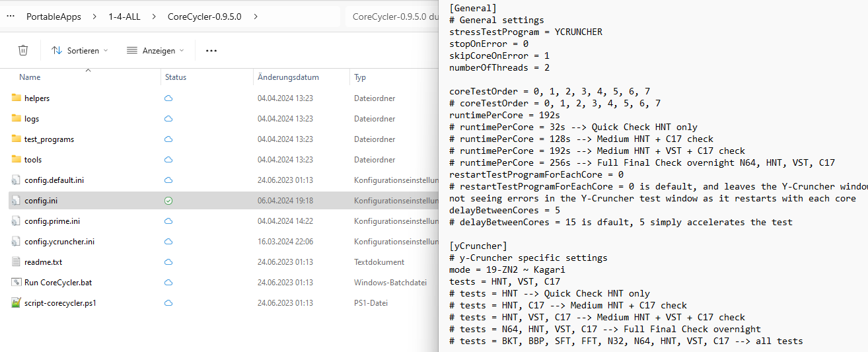This screenshot has width=868, height=352.
Task: Select the file name test_programs
Action: (50, 139)
